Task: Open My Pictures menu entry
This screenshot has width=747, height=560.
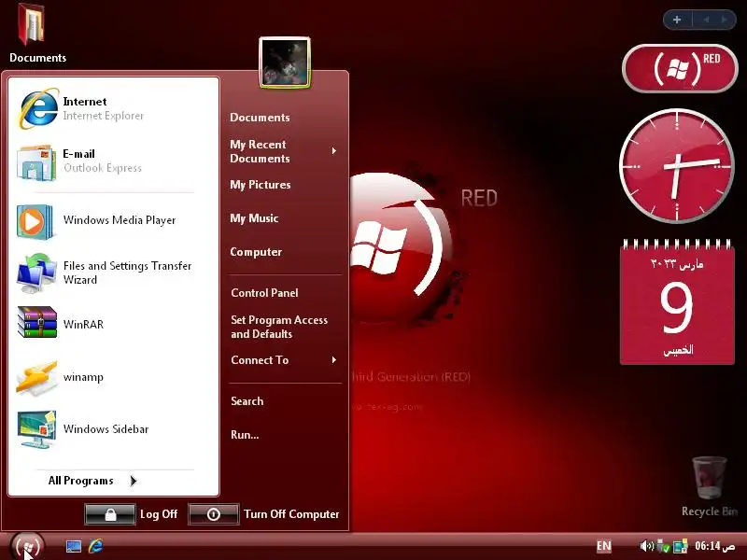Action: tap(261, 185)
